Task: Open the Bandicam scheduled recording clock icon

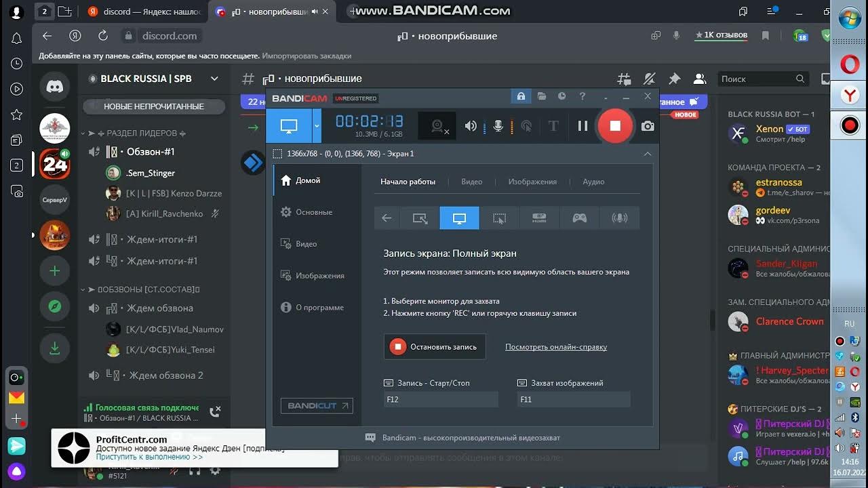Action: (562, 97)
